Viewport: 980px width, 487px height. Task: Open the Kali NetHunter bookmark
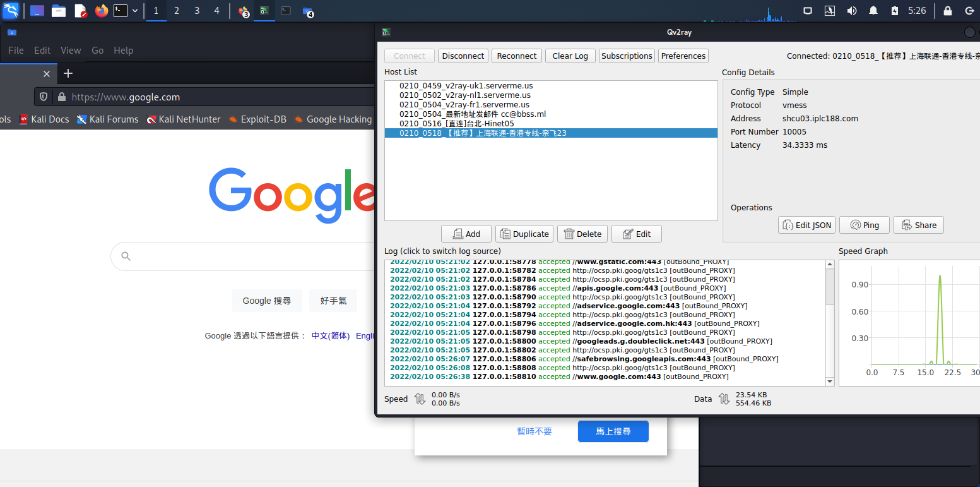184,119
